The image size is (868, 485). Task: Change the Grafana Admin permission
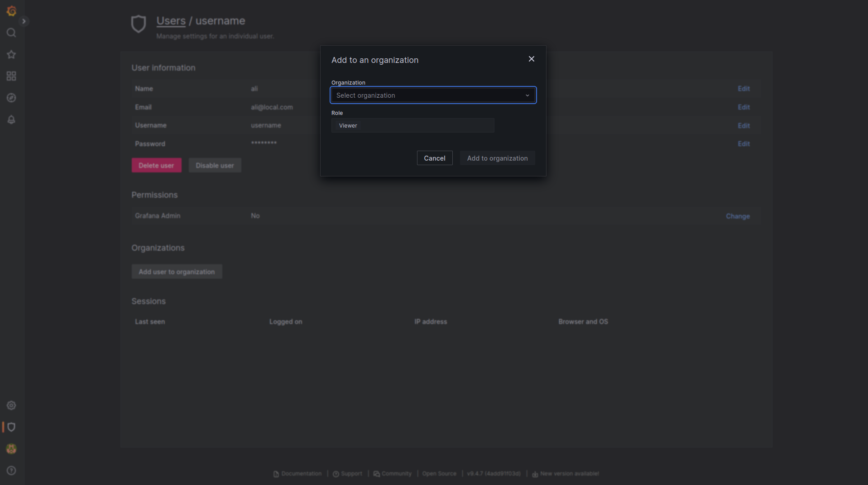point(738,216)
